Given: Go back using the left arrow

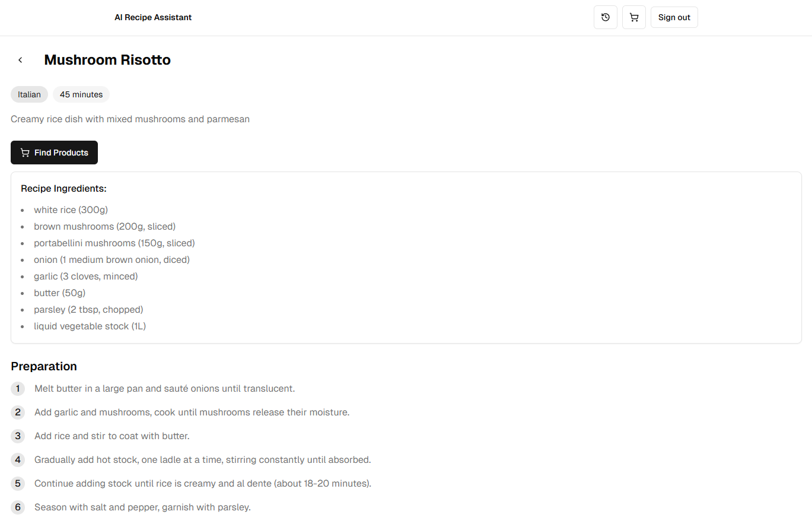Looking at the screenshot, I should (x=20, y=60).
